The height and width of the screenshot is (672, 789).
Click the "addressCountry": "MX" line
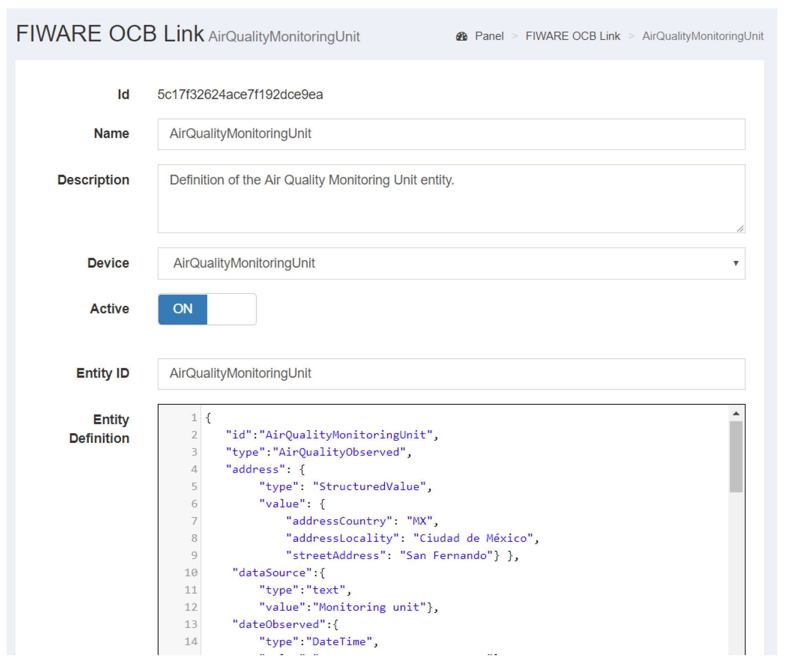click(x=362, y=521)
